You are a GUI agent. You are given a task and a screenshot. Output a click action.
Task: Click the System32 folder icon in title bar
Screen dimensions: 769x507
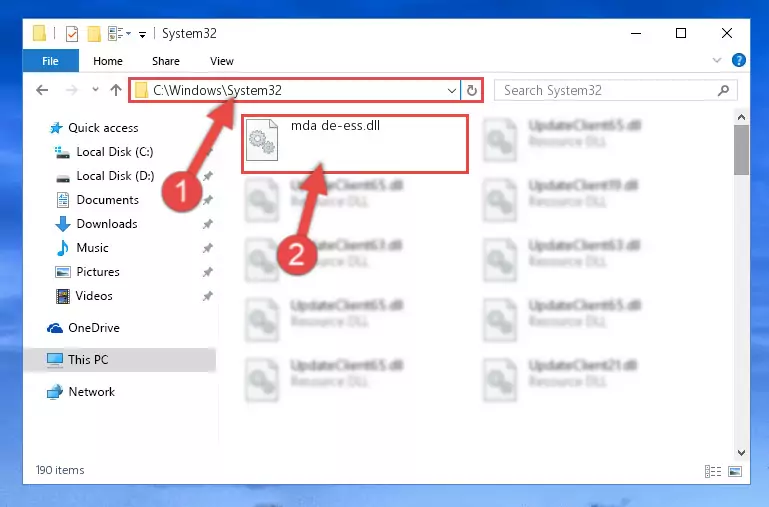pyautogui.click(x=39, y=33)
